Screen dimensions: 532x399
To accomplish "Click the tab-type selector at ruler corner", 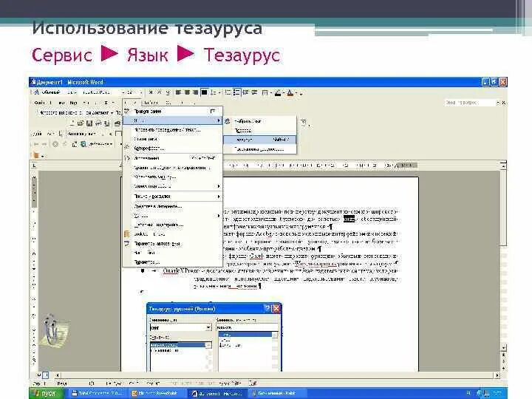I will pos(34,166).
